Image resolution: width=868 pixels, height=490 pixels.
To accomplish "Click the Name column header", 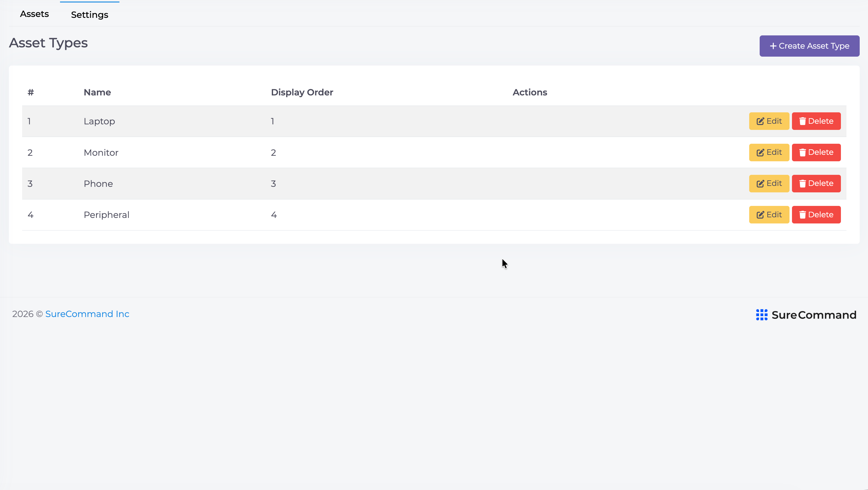I will pos(97,92).
